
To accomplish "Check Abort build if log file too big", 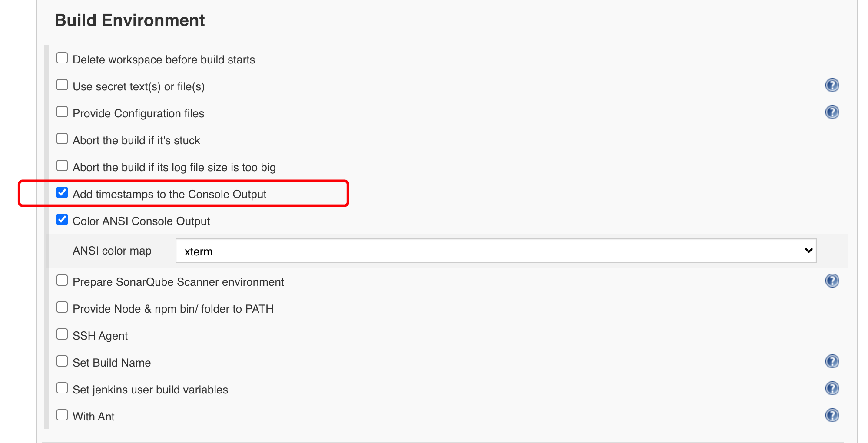I will pyautogui.click(x=62, y=165).
